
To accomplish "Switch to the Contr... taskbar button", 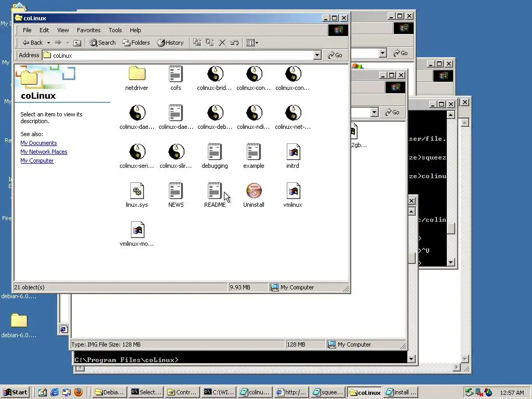I will pos(182,392).
